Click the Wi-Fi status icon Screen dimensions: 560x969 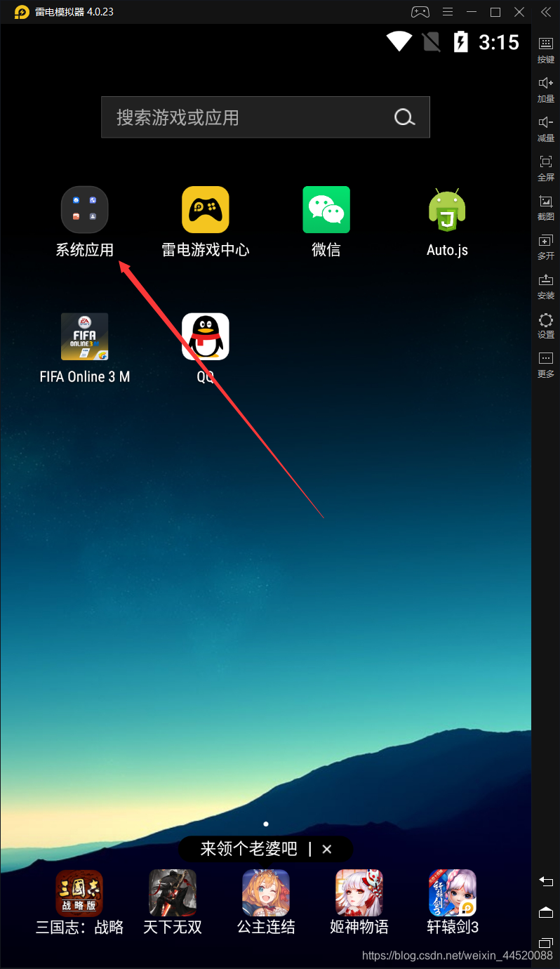(x=399, y=41)
